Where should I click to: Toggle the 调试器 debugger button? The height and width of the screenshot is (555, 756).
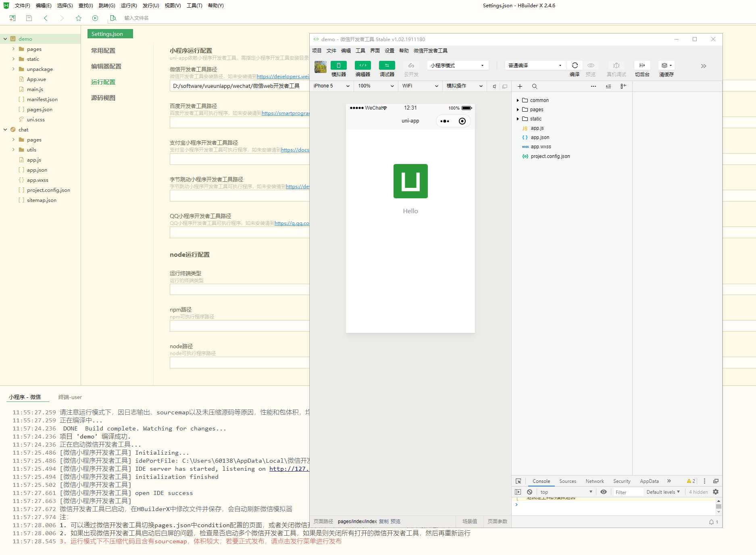tap(387, 65)
